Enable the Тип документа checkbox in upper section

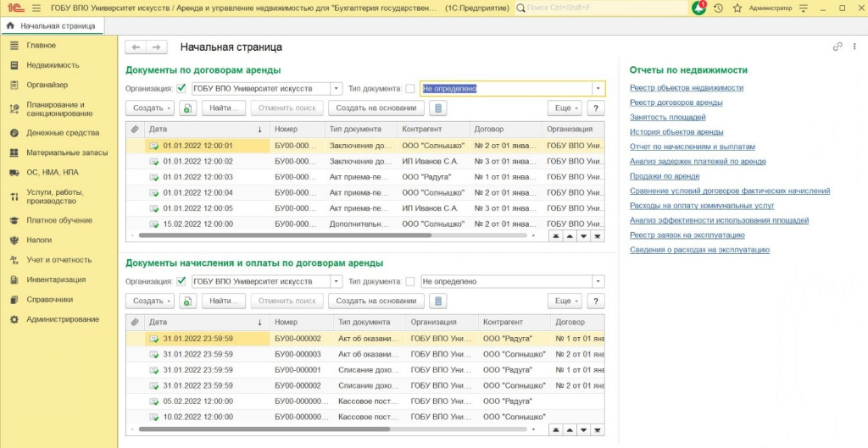pyautogui.click(x=410, y=88)
